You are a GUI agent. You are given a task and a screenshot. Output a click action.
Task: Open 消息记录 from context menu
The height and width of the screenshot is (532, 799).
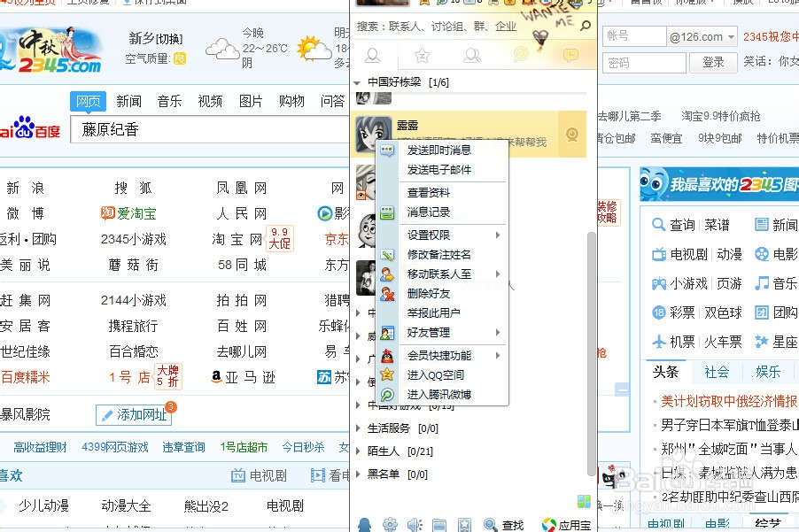pyautogui.click(x=429, y=212)
